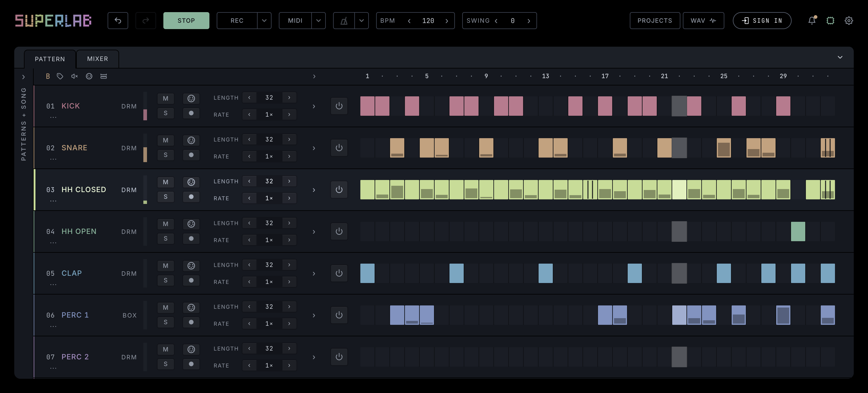Increase KICK track LENGTH
Viewport: 868px width, 393px height.
(289, 98)
